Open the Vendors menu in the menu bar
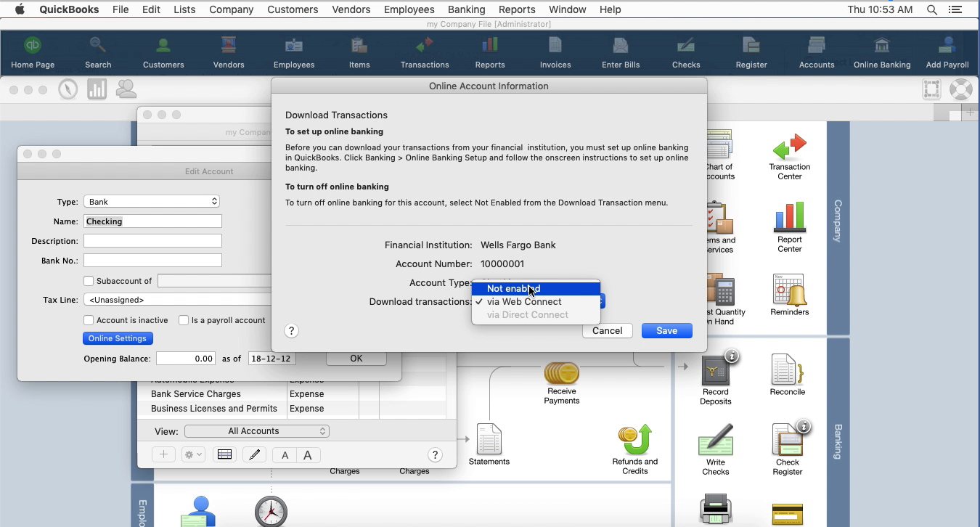Screen dimensions: 980x527 351,9
